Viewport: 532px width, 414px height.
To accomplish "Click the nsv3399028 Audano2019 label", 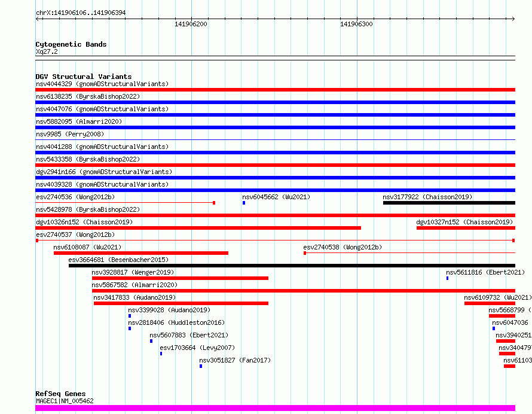I will 169,310.
